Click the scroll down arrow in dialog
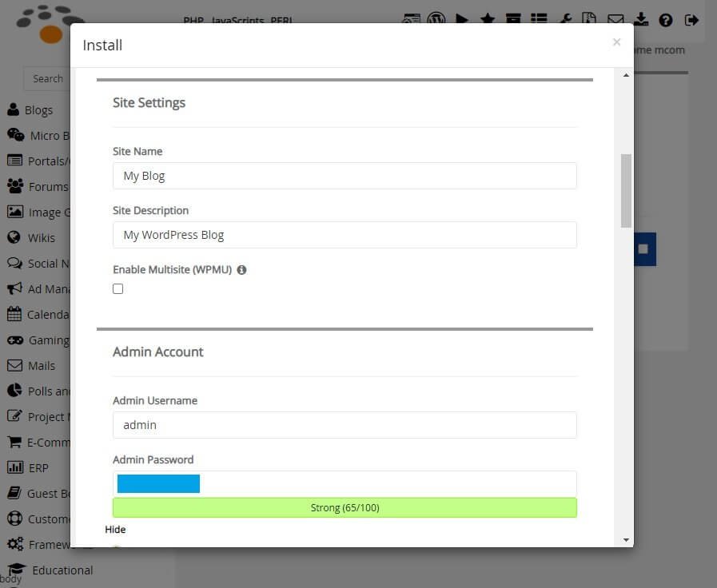Image resolution: width=717 pixels, height=588 pixels. (x=626, y=540)
